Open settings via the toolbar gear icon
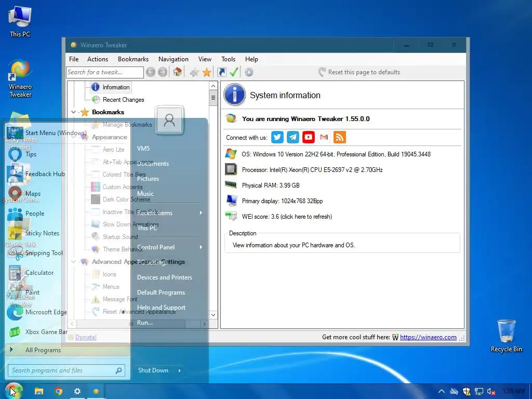Image resolution: width=532 pixels, height=399 pixels. coord(249,72)
